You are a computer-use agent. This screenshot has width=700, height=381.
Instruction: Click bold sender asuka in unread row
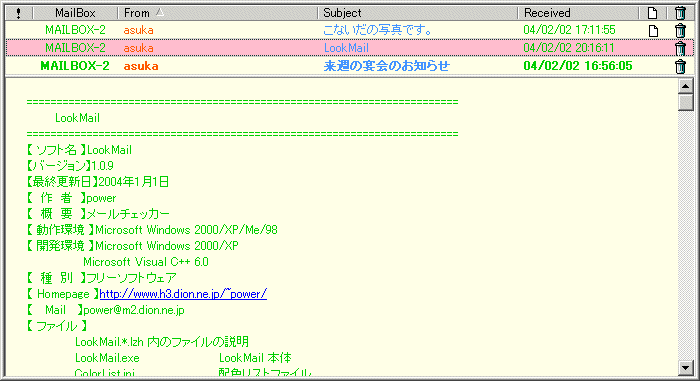point(141,66)
